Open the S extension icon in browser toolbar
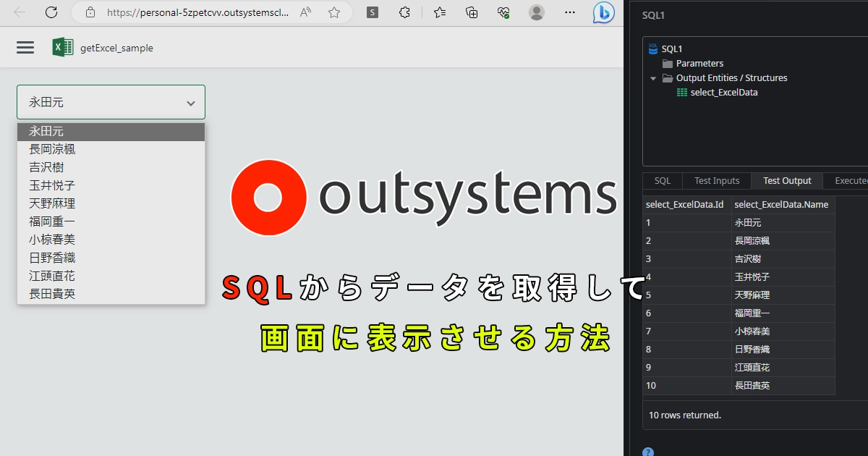This screenshot has height=456, width=868. click(373, 12)
